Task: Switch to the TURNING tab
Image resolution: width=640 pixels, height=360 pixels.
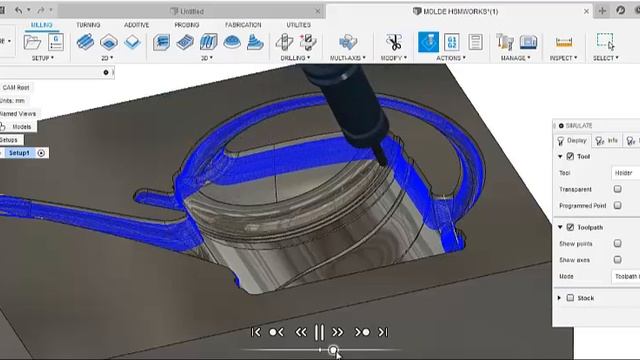Action: tap(88, 25)
